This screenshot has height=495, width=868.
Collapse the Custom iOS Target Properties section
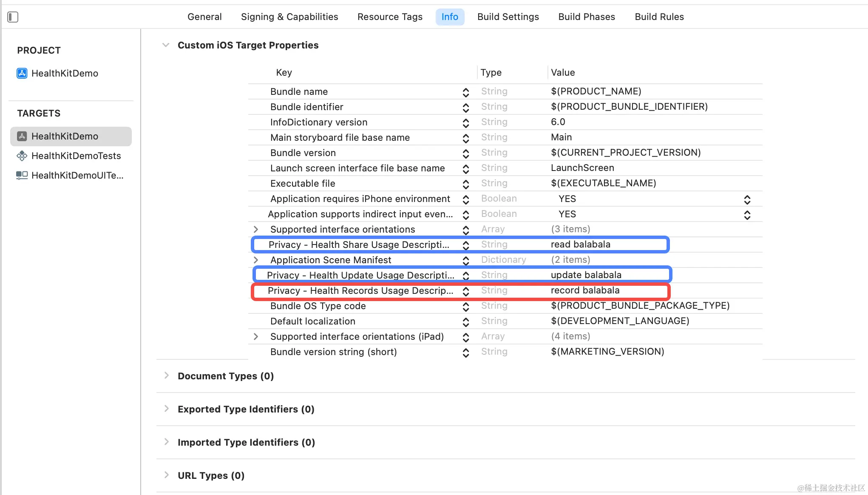pos(166,45)
